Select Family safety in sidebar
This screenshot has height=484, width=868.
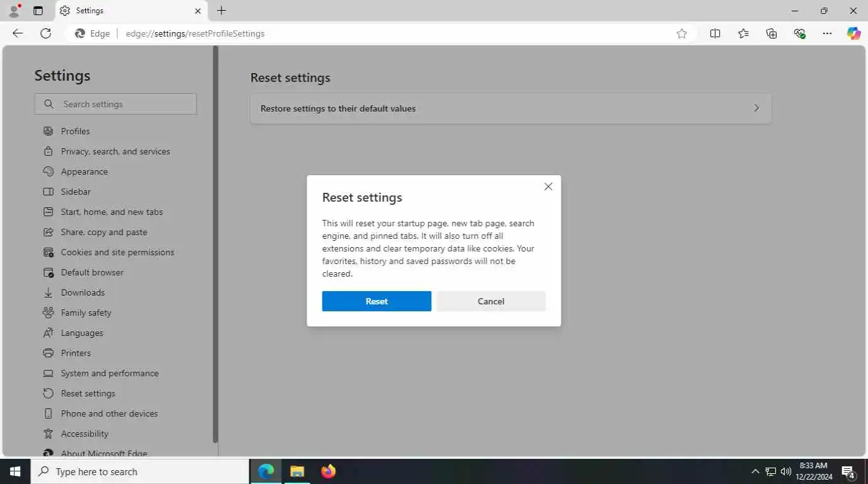pos(86,313)
